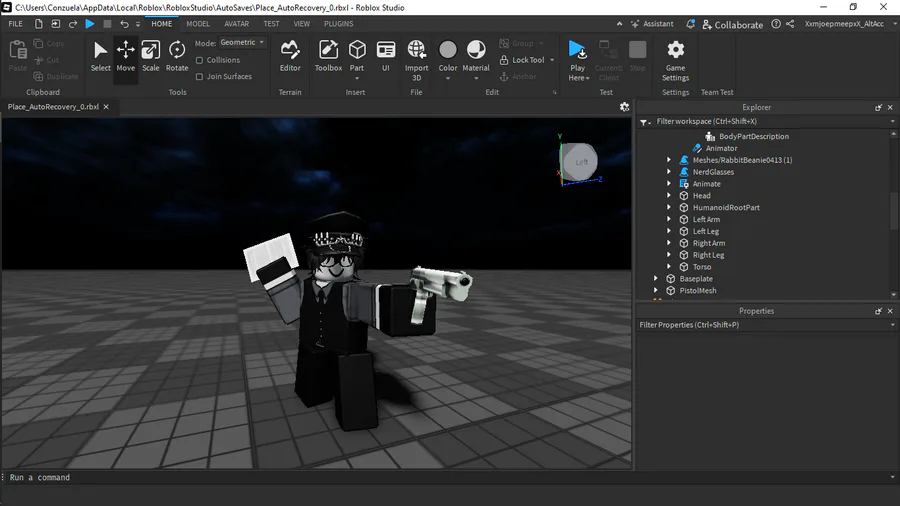900x506 pixels.
Task: Open the Terrain Editor
Action: [290, 56]
